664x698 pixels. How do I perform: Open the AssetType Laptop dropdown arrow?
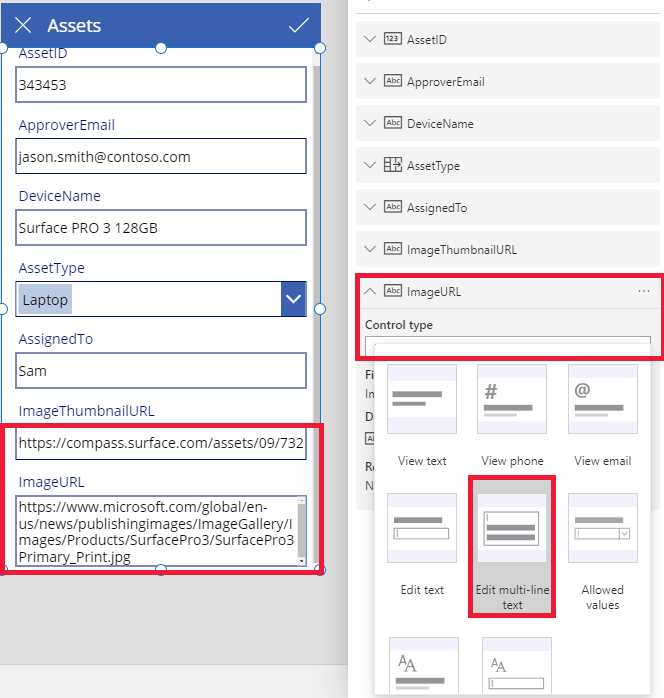click(293, 299)
